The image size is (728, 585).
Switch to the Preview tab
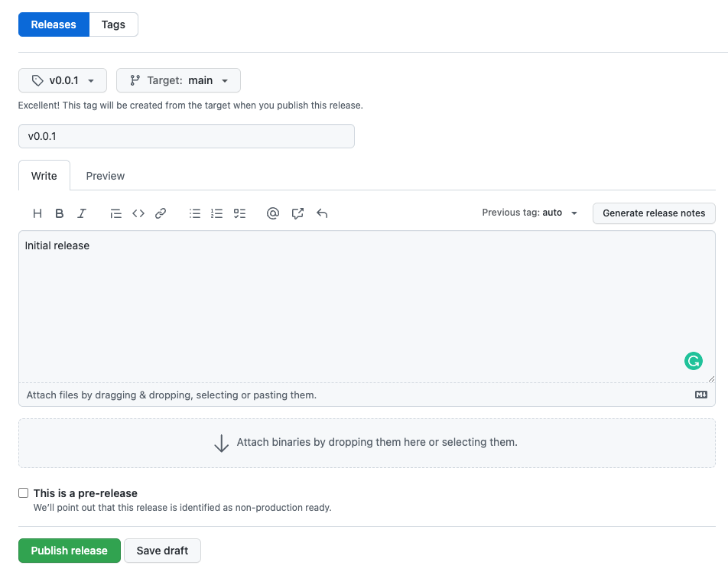click(x=106, y=176)
